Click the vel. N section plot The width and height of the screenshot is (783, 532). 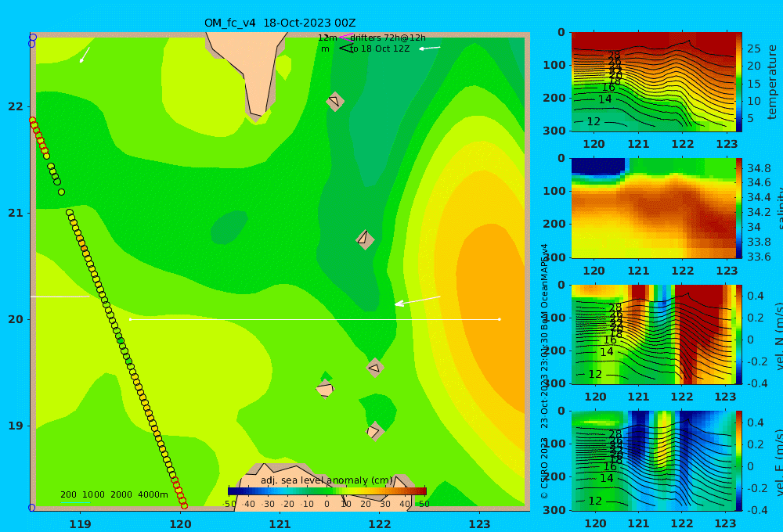[x=653, y=334]
